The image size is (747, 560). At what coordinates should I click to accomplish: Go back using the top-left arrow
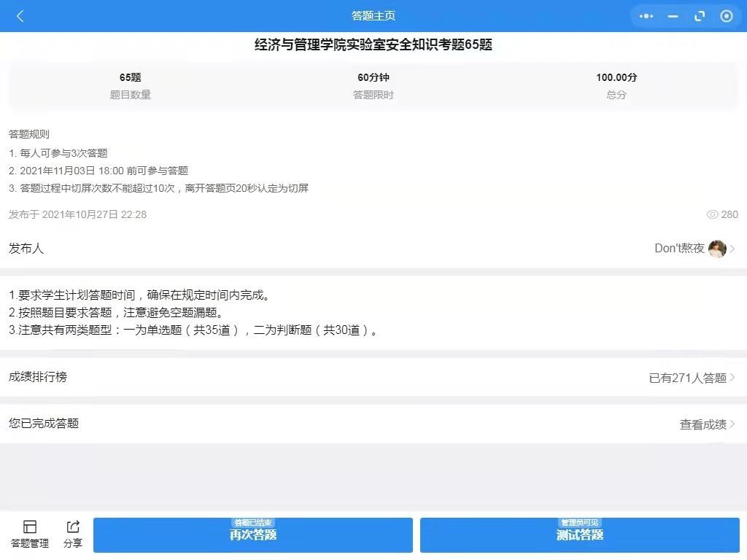point(20,16)
